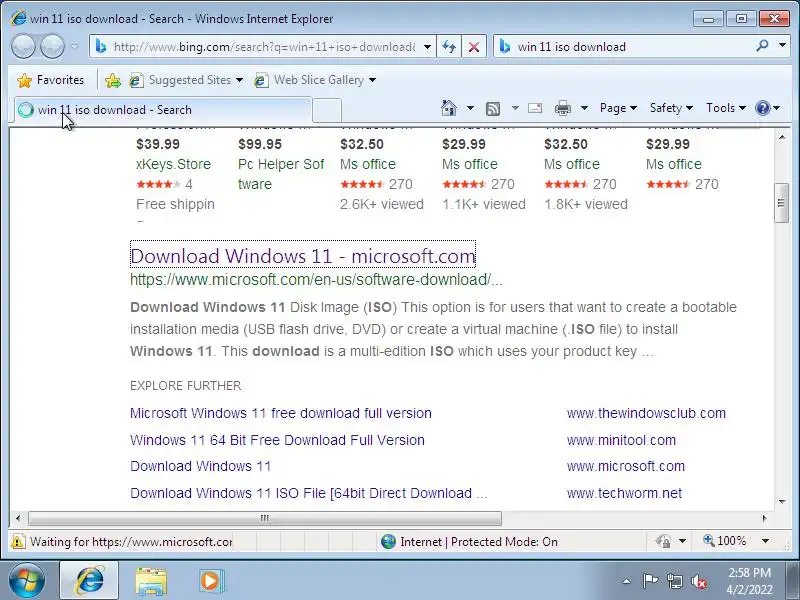Open the Page menu

click(x=618, y=108)
